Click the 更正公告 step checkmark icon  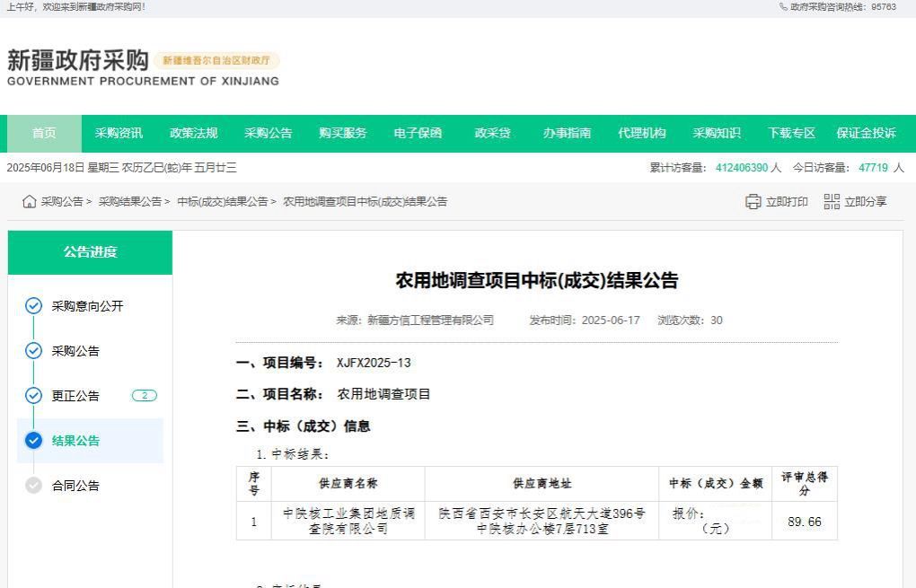click(x=34, y=396)
